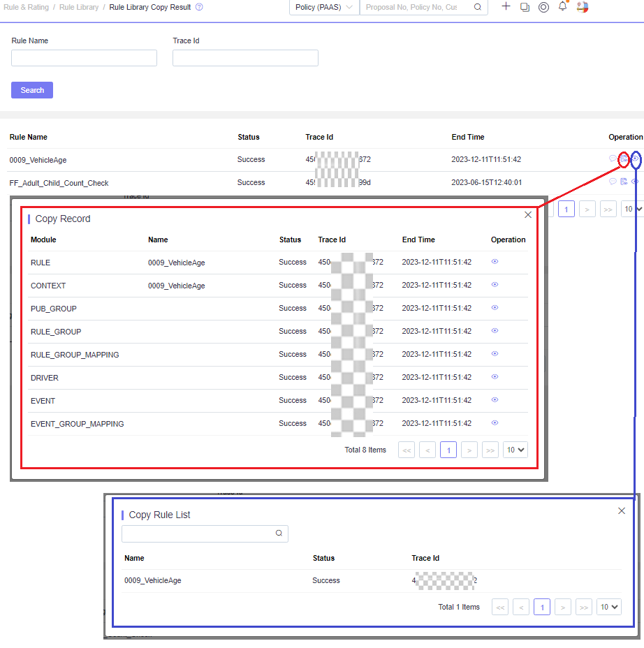This screenshot has width=644, height=648.
Task: View details of the EVENT_GROUP_MAPPING row
Action: 495,423
